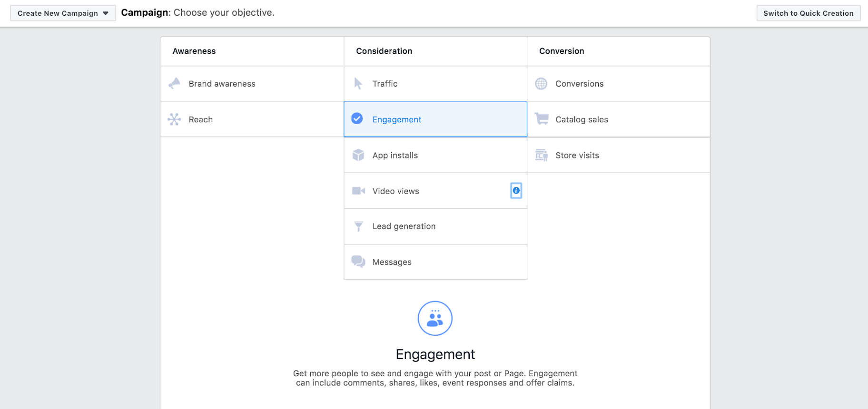This screenshot has height=409, width=868.
Task: Open the Video views info tooltip
Action: [x=516, y=191]
